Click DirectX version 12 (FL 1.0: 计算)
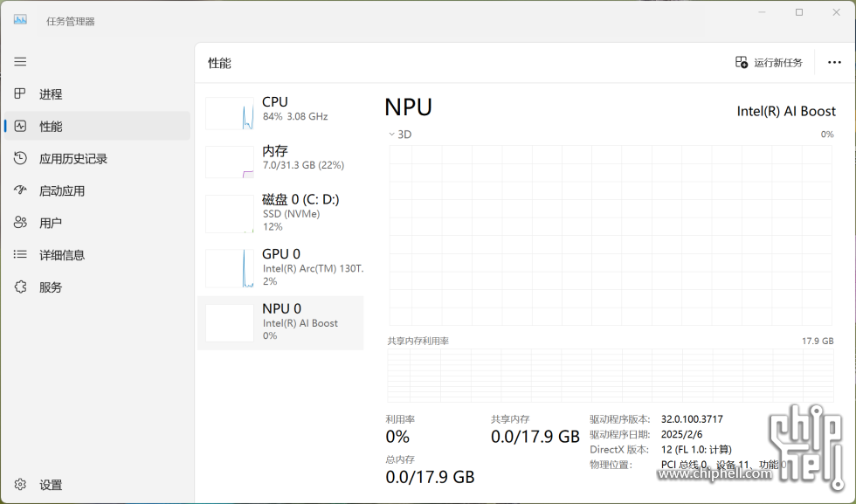This screenshot has height=504, width=856. (696, 449)
